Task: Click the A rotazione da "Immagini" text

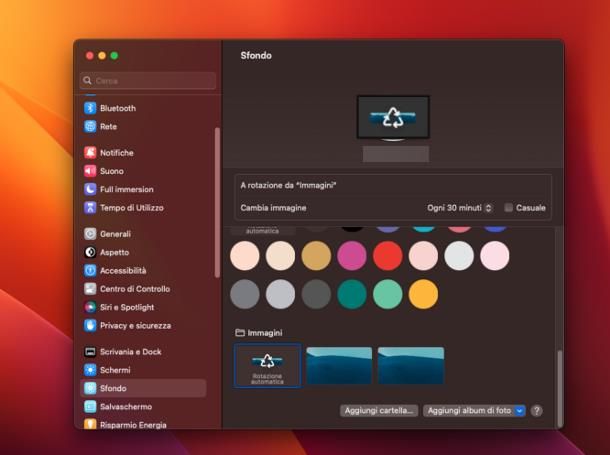Action: click(x=288, y=186)
